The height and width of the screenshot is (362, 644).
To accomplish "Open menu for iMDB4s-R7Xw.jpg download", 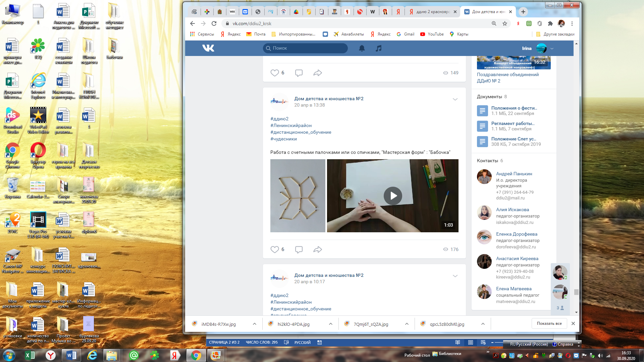I will 255,324.
